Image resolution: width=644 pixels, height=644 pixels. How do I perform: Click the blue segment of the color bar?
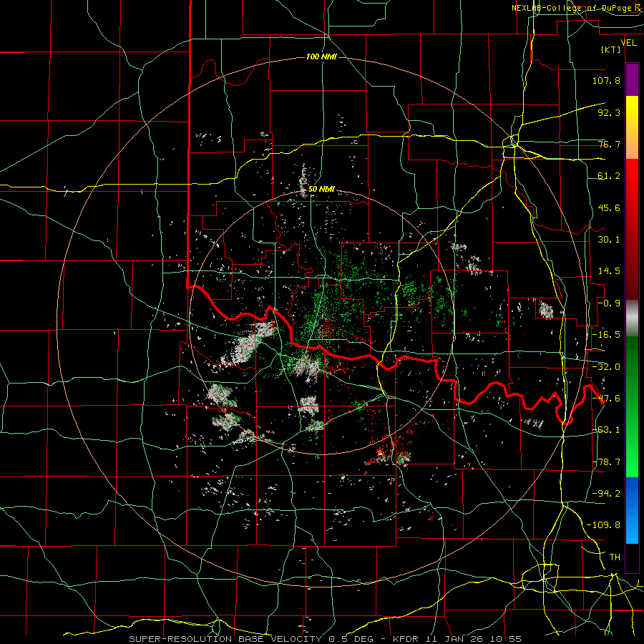click(632, 510)
